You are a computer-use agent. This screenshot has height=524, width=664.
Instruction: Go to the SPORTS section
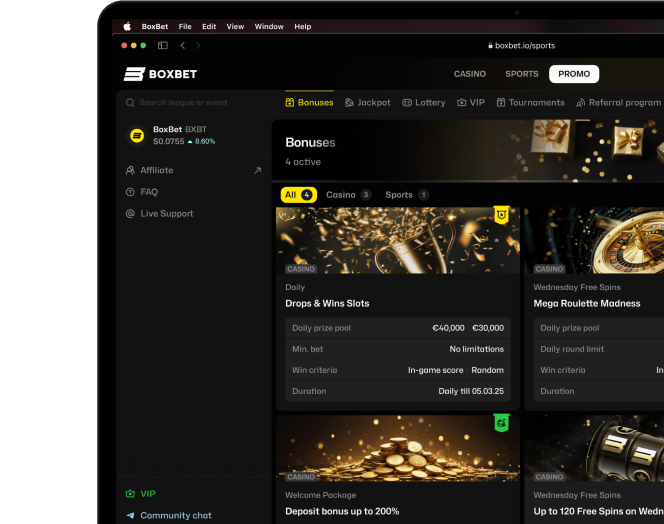click(x=522, y=74)
